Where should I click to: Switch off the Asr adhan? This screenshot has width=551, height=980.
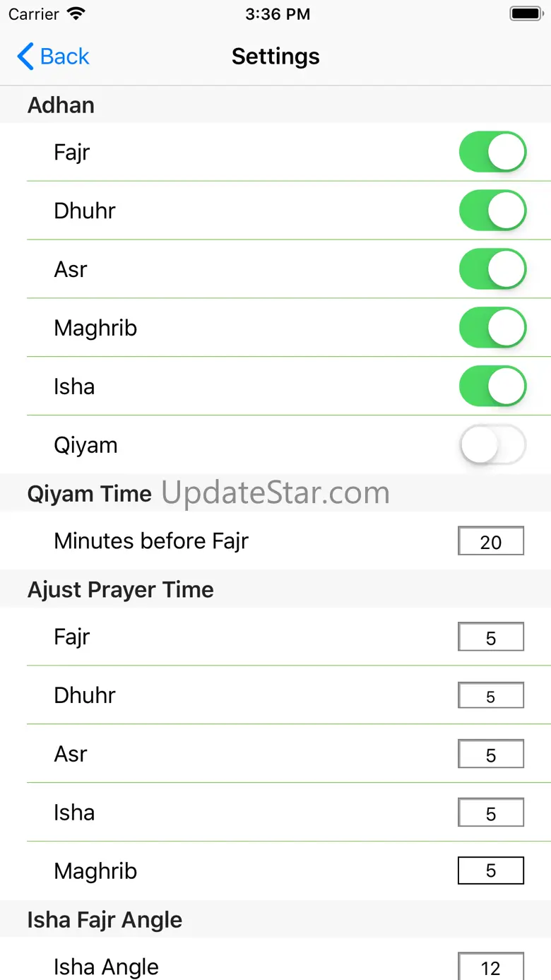coord(492,269)
